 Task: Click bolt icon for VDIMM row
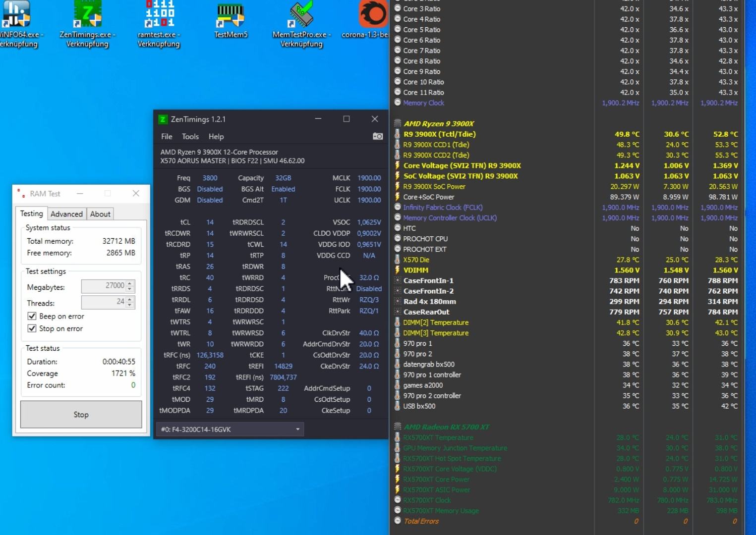pos(398,270)
